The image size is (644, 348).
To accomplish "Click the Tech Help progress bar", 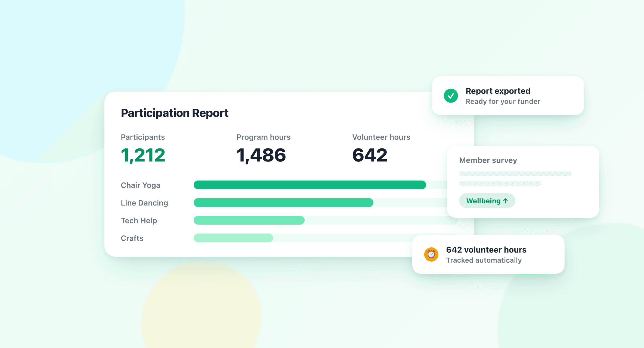I will pos(249,220).
